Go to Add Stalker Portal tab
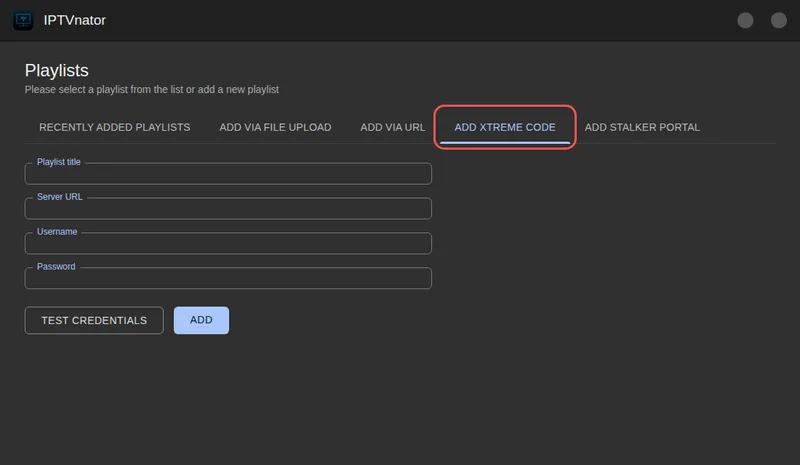This screenshot has height=465, width=800. click(642, 127)
